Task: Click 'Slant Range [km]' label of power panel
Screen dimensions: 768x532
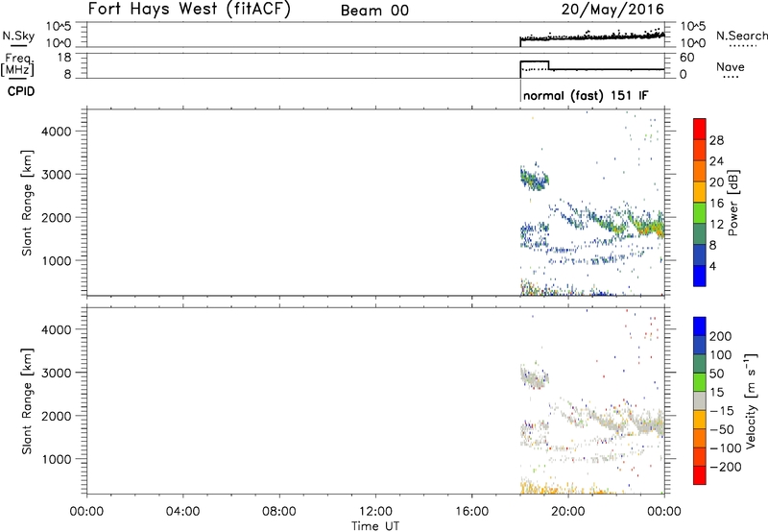Action: pos(27,203)
